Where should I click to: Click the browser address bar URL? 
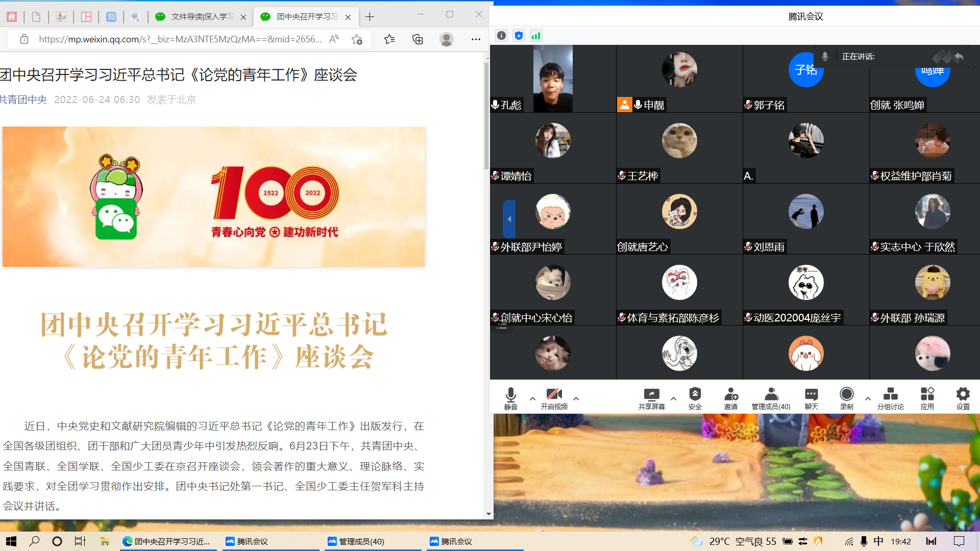[x=180, y=39]
